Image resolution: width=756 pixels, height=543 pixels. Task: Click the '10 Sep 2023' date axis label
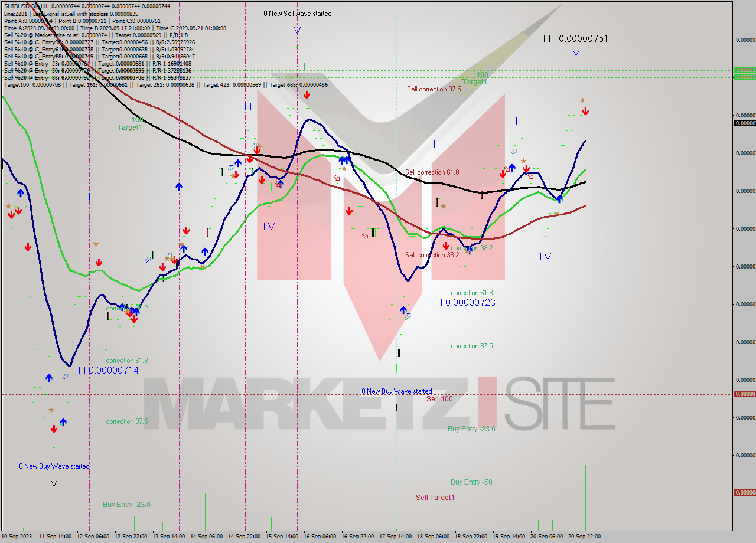tap(17, 537)
